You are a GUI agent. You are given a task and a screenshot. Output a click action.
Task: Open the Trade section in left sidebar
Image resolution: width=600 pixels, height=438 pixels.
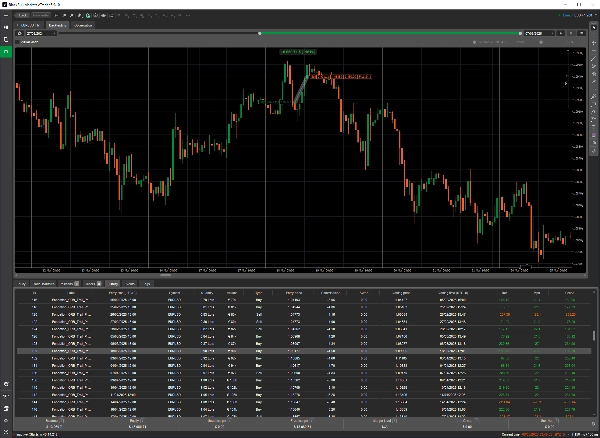coord(6,28)
